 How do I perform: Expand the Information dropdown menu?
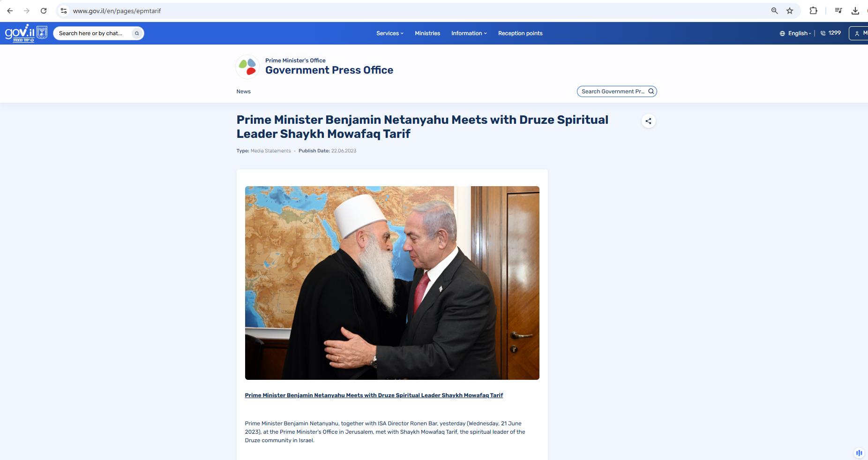pyautogui.click(x=469, y=33)
